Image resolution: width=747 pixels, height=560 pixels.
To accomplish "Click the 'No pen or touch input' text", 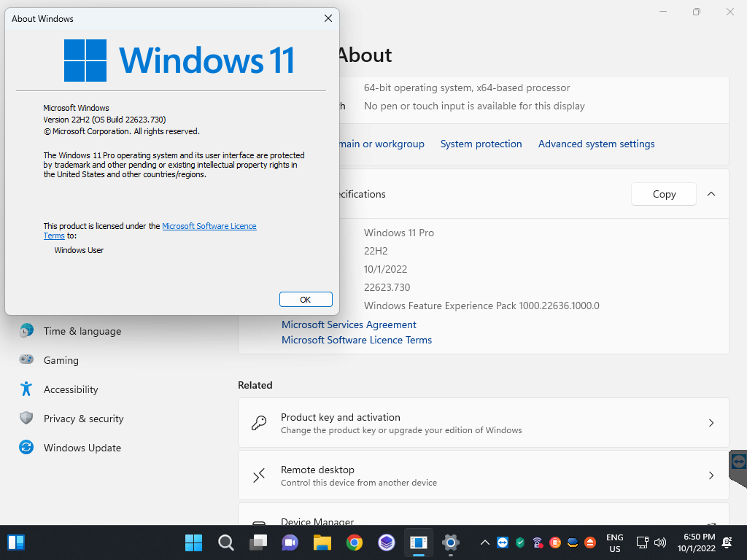I will click(474, 106).
